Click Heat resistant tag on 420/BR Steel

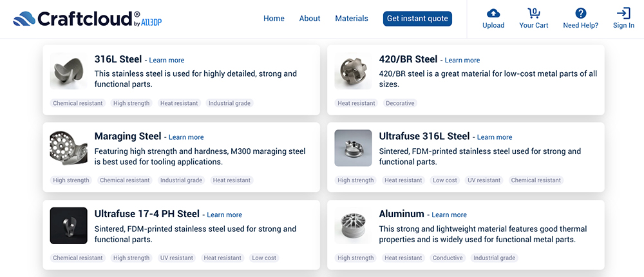pos(357,103)
